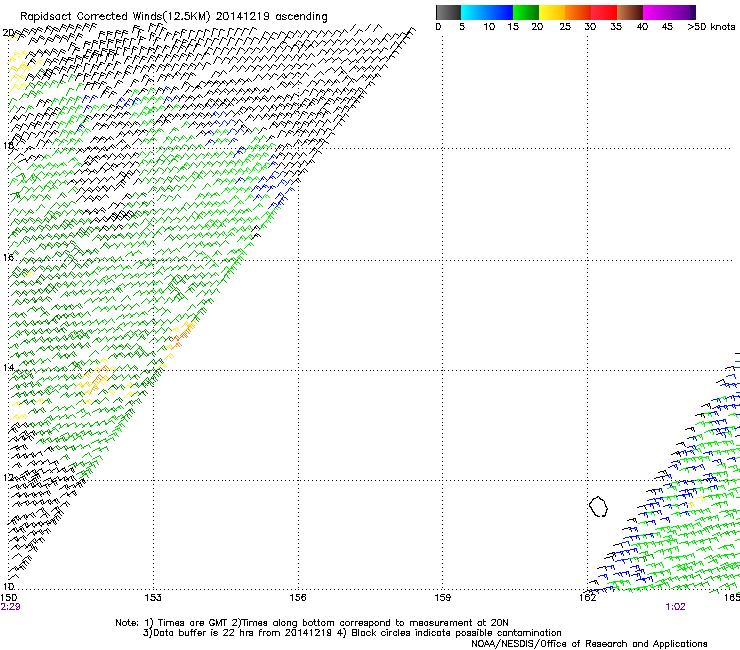Click the brown 35-40 knots color segment
740x650 pixels.
click(x=630, y=12)
